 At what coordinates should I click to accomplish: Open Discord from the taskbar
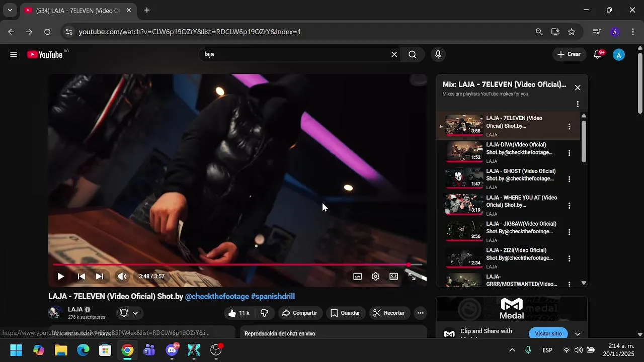[x=172, y=350]
